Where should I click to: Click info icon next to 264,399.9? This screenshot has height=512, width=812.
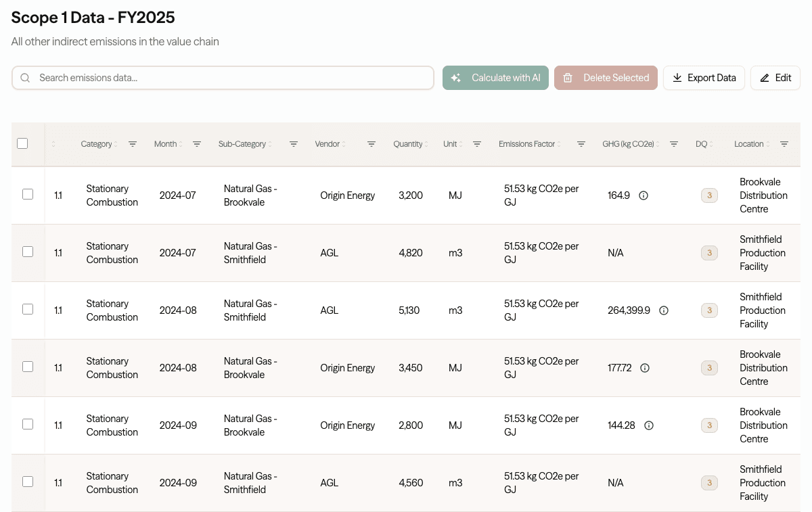664,310
